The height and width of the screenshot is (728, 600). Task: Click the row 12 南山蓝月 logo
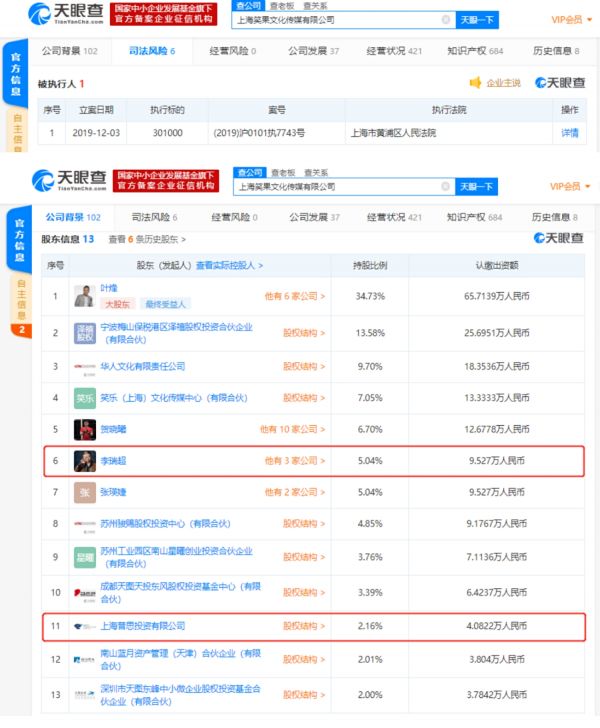[x=85, y=659]
